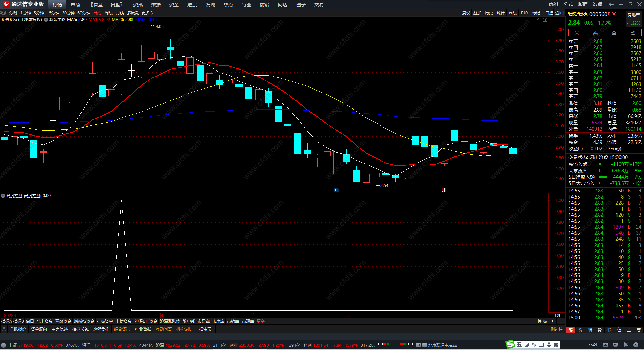Image resolution: width=644 pixels, height=350 pixels.
Task: Expand the 高度控盘 indicator arrow
Action: pos(3,196)
